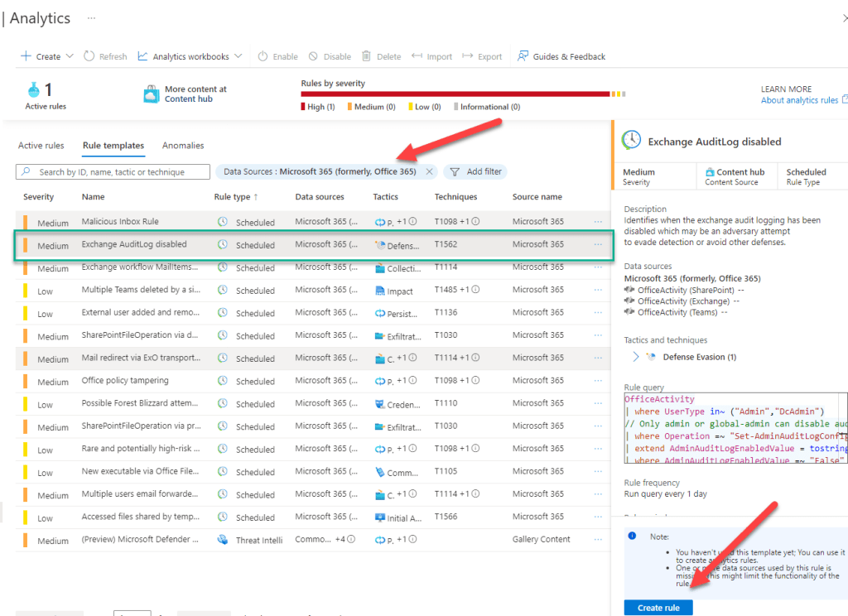This screenshot has width=848, height=616.
Task: Switch to the Anomalies tab
Action: coord(183,146)
